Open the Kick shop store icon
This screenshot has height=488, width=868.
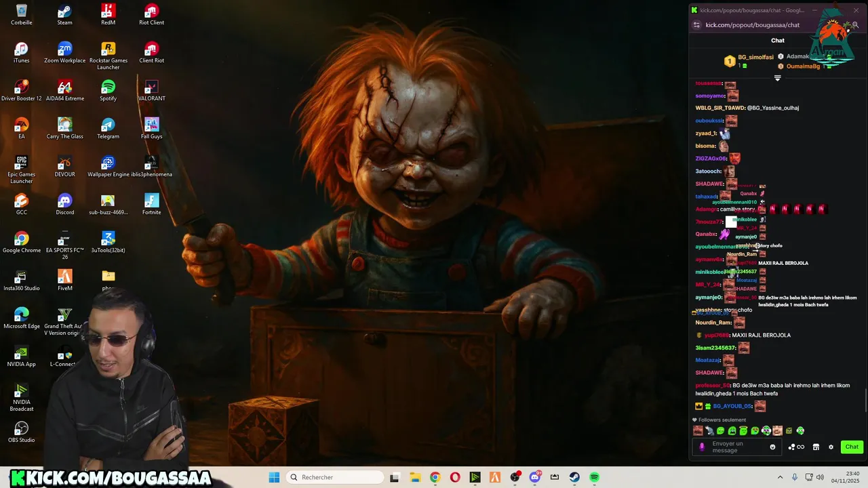click(x=816, y=447)
